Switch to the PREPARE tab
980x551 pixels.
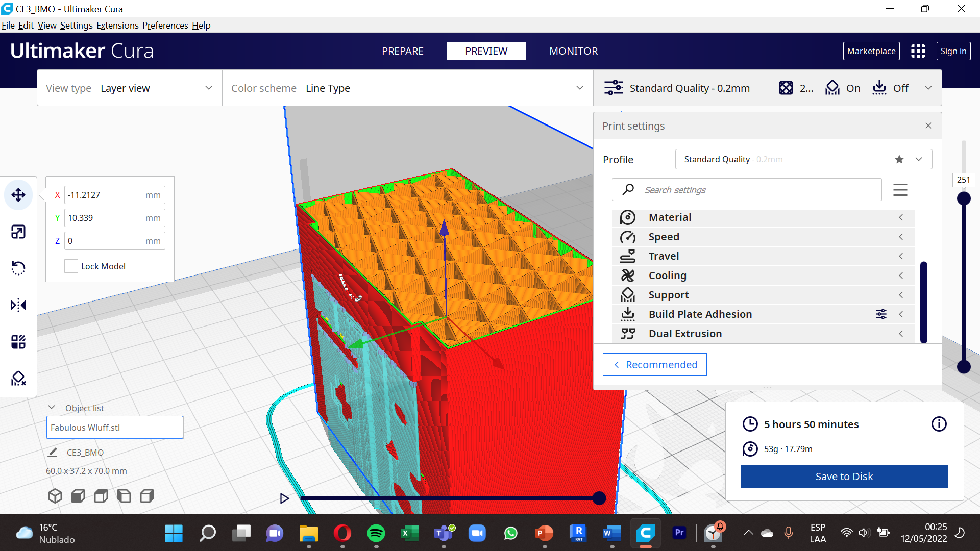pos(403,51)
